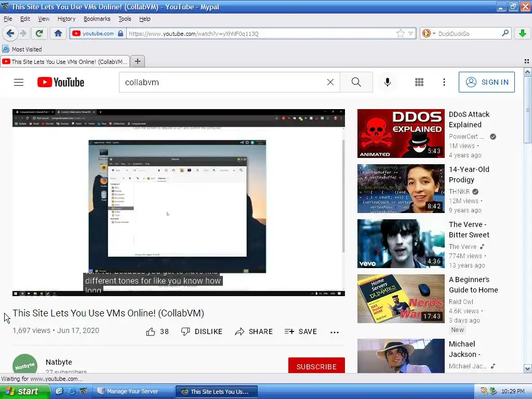Open a new tab with plus button
Image resolution: width=532 pixels, height=399 pixels.
137,61
